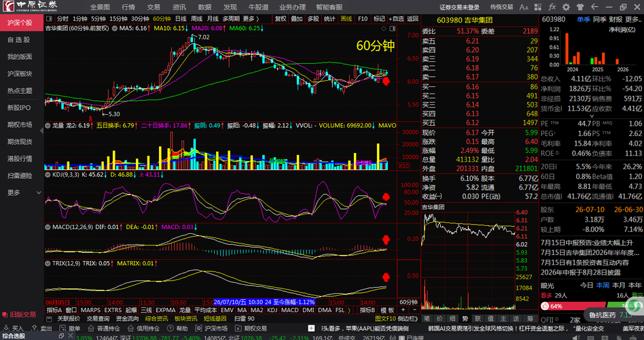The height and width of the screenshot is (340, 644).
Task: Collapse the left sidebar with the arrow handle
Action: pos(42,131)
